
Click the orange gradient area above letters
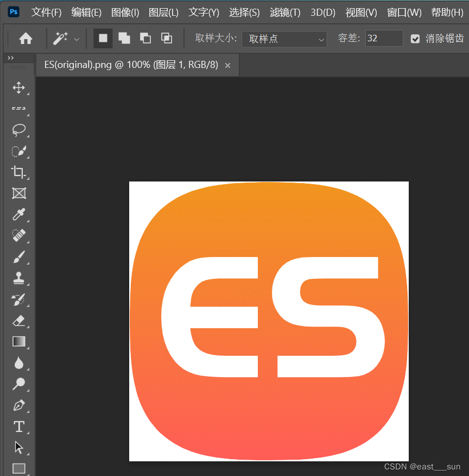(269, 218)
